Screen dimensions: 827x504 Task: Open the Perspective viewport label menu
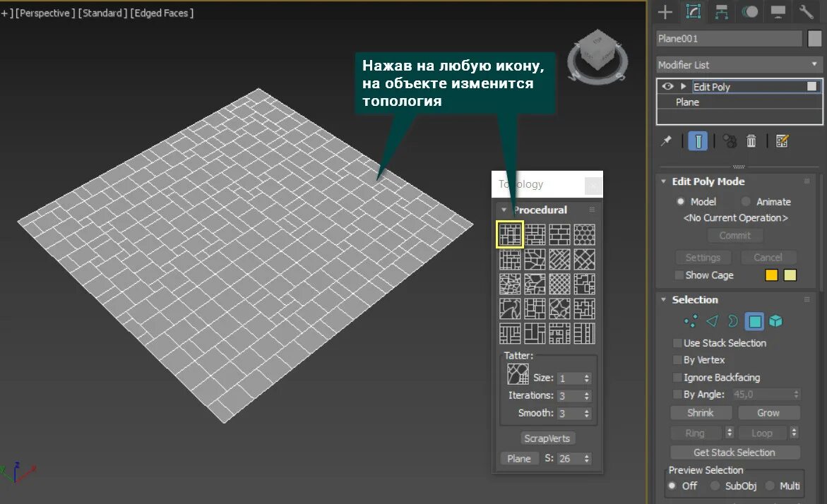tap(44, 13)
